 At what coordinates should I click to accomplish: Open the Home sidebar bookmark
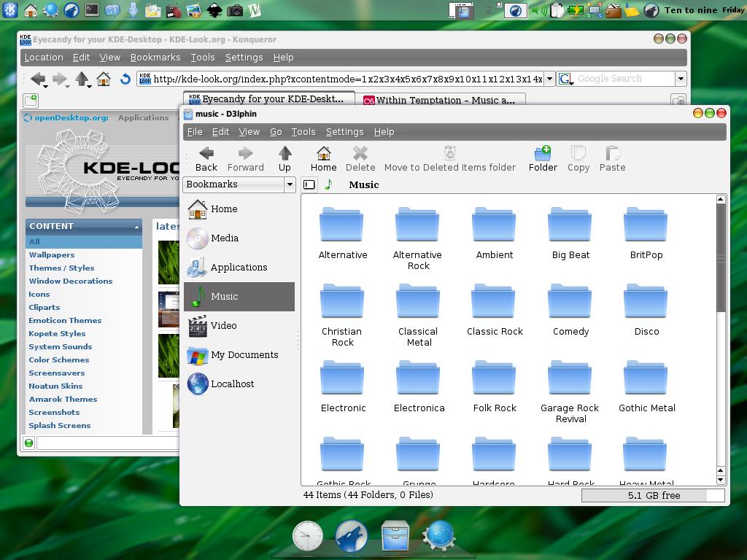[x=239, y=209]
